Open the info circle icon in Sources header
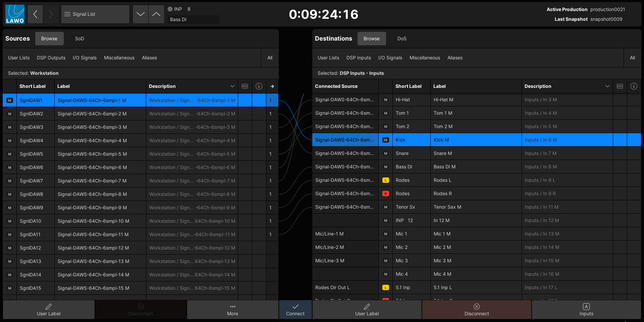Viewport: 644px width, 322px height. [259, 86]
